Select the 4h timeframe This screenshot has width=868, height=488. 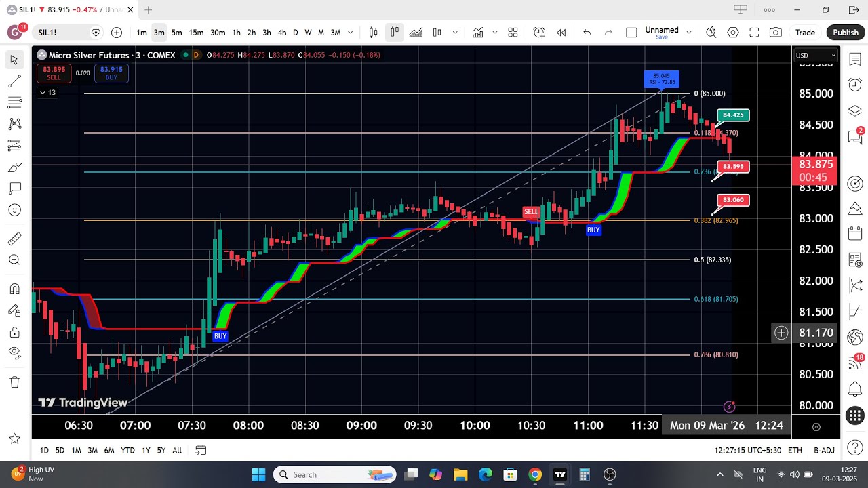(x=282, y=33)
